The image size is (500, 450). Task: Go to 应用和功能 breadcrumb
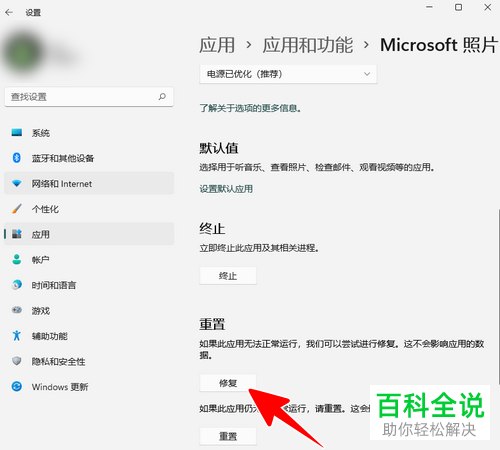point(308,45)
